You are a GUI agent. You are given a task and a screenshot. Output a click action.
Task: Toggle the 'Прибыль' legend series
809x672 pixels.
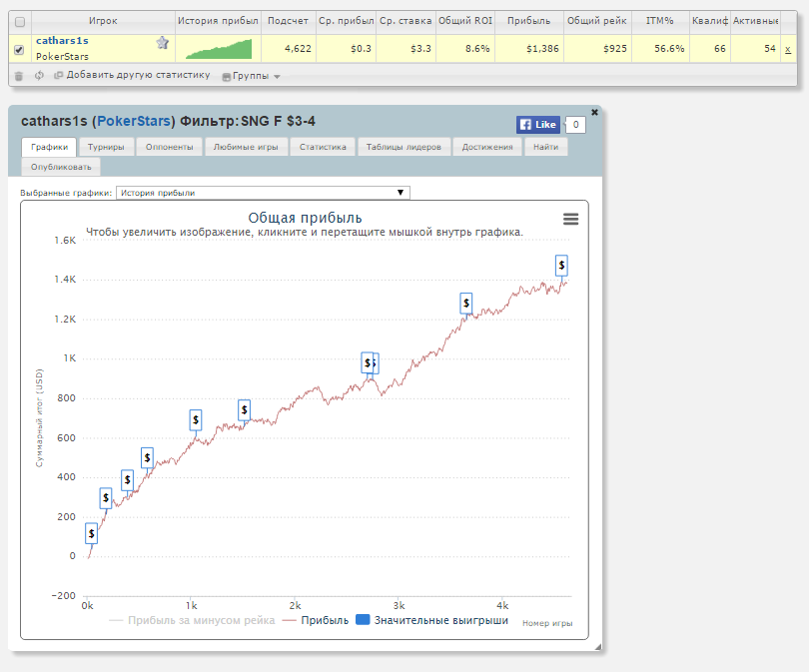[316, 620]
